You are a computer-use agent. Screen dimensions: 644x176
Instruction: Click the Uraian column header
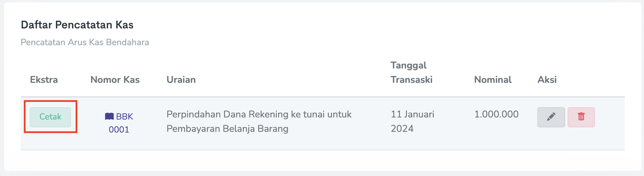(x=181, y=80)
